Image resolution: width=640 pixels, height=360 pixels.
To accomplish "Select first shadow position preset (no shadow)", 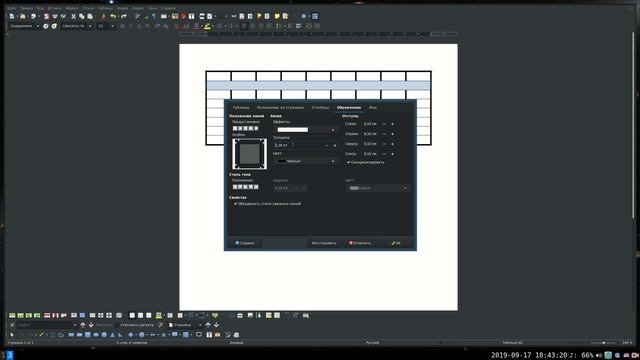I will pos(235,187).
